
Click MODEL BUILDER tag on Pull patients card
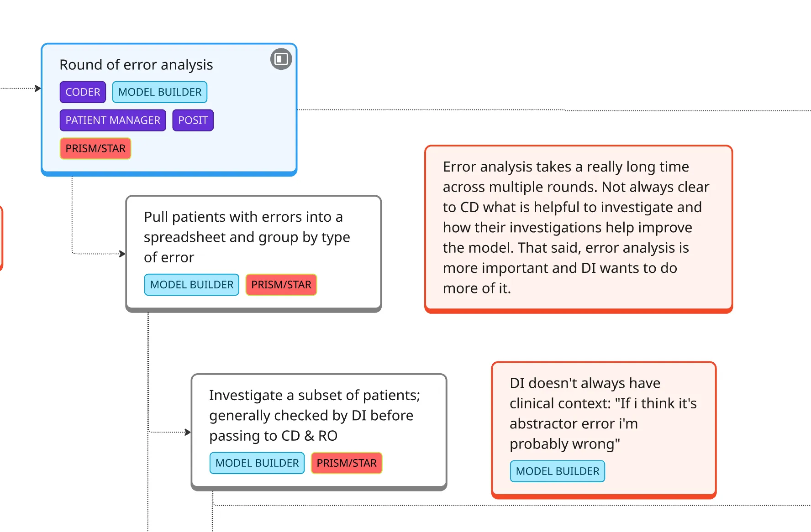(x=192, y=285)
